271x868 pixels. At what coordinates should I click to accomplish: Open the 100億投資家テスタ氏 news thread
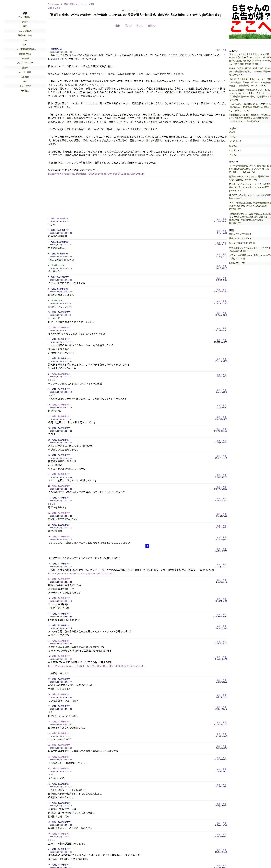(x=250, y=118)
